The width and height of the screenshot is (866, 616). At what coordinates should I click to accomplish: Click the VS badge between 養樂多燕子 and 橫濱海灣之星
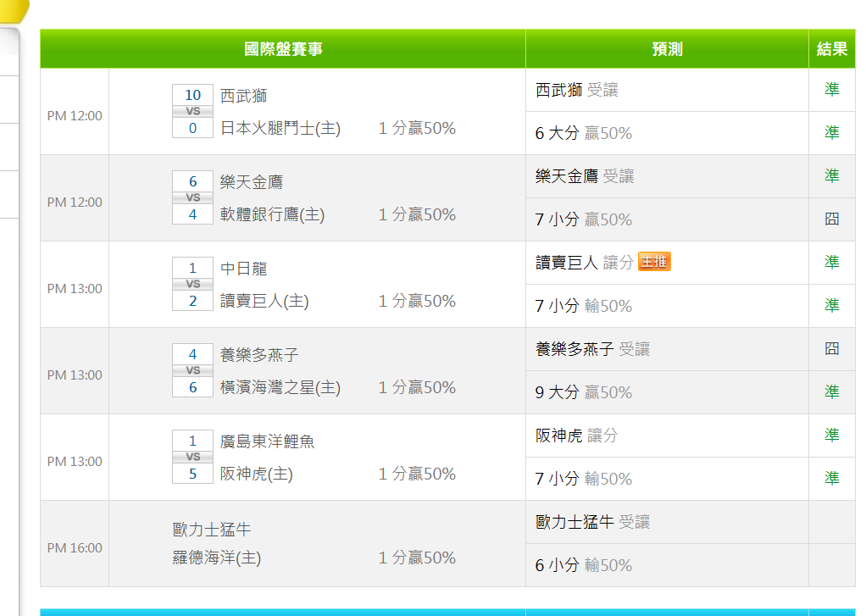coord(192,370)
